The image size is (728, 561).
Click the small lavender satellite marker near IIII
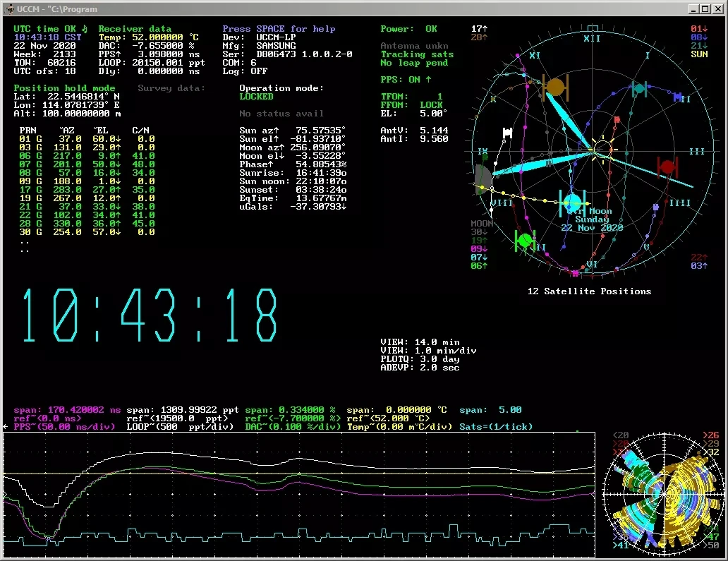(655, 207)
